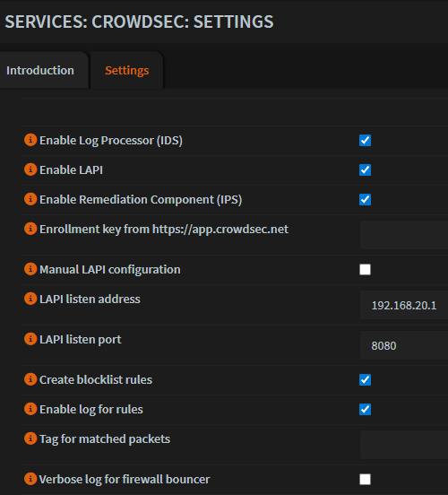Viewport: 448px width, 495px height.
Task: Click the LAPI listen address field
Action: coord(404,305)
